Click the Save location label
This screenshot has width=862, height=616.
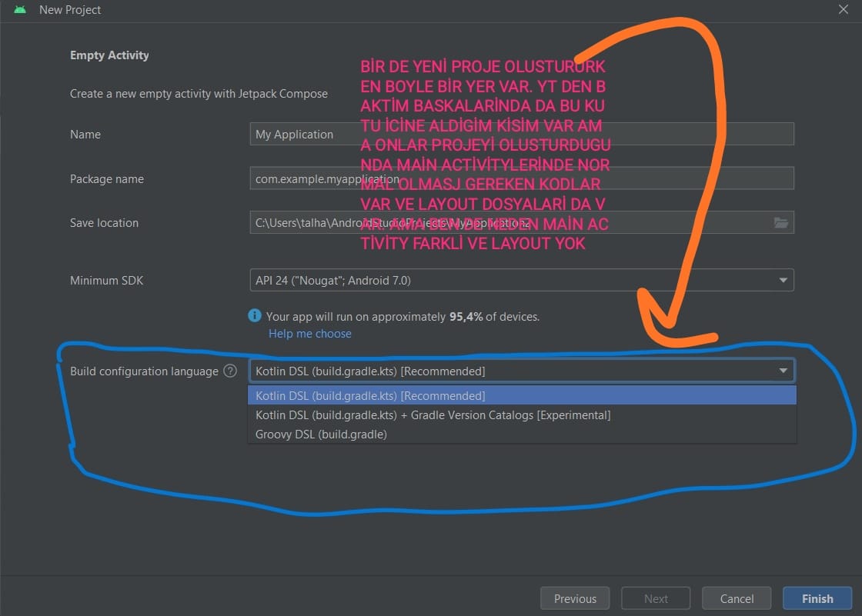click(x=104, y=222)
